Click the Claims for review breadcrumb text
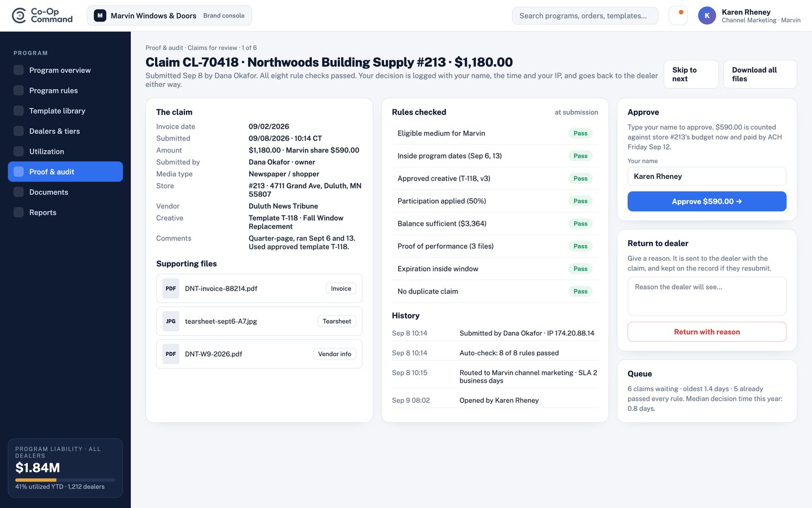The width and height of the screenshot is (812, 508). [213, 48]
